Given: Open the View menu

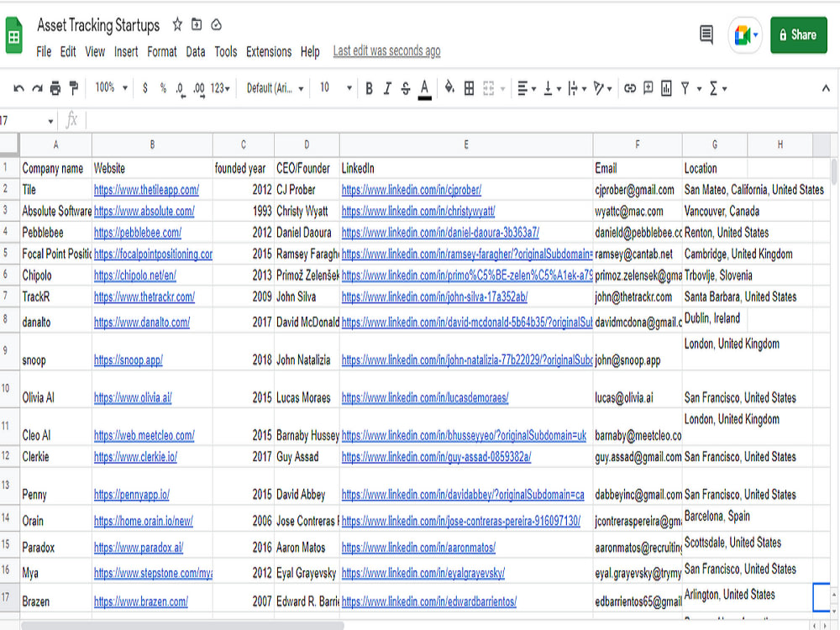Looking at the screenshot, I should (95, 52).
